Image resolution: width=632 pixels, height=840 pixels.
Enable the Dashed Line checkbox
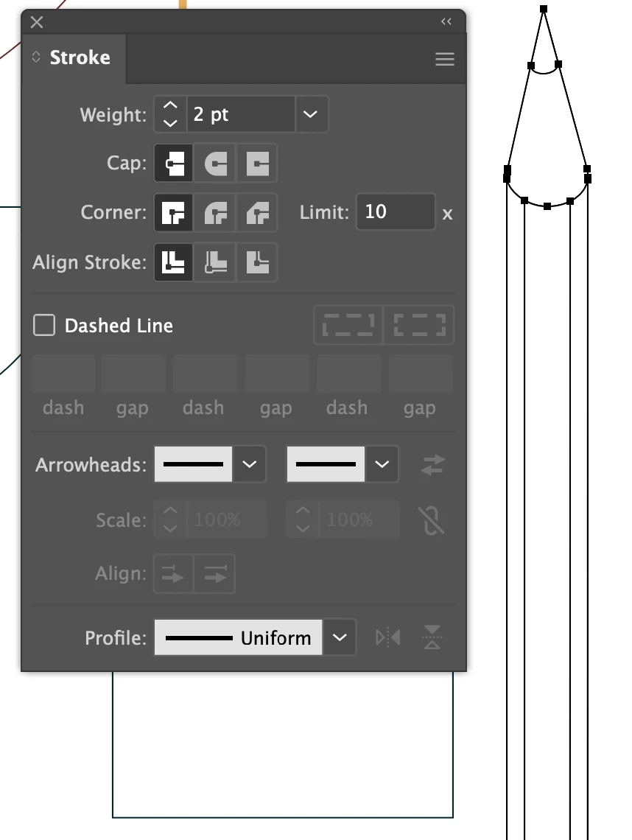pyautogui.click(x=44, y=325)
